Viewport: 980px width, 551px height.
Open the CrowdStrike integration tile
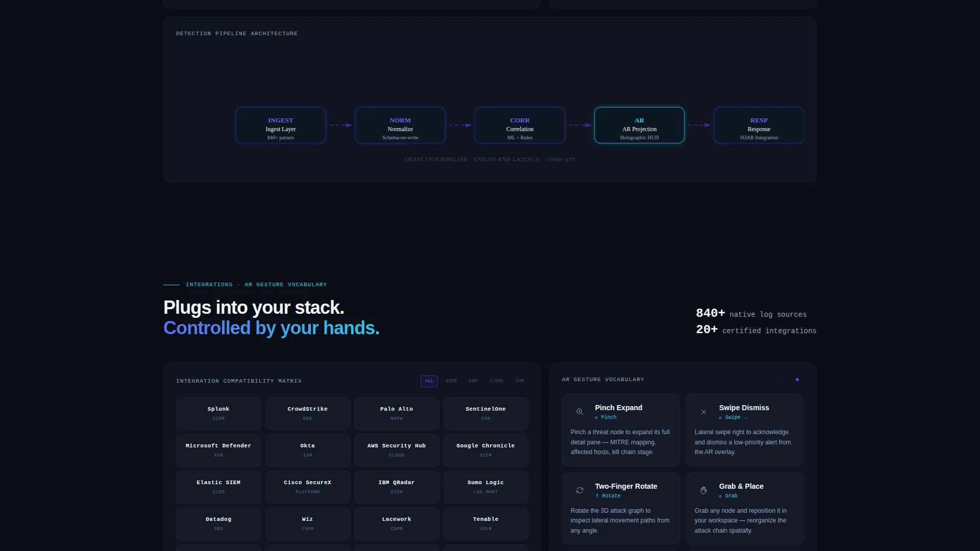tap(308, 414)
